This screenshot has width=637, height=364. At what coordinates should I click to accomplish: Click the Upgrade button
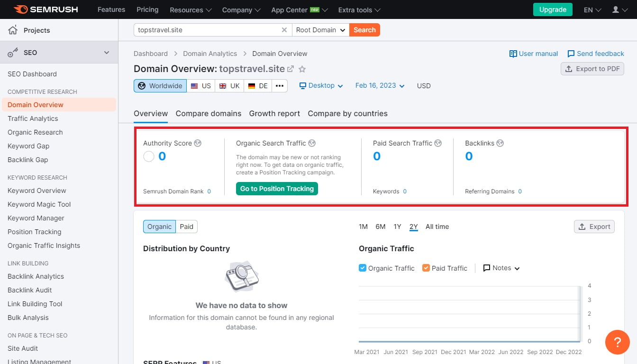[x=553, y=9]
